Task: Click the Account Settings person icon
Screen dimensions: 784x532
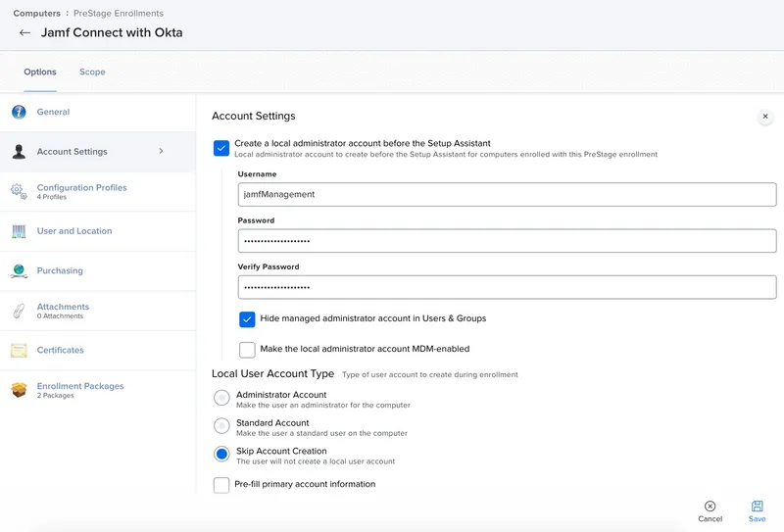Action: [x=19, y=152]
